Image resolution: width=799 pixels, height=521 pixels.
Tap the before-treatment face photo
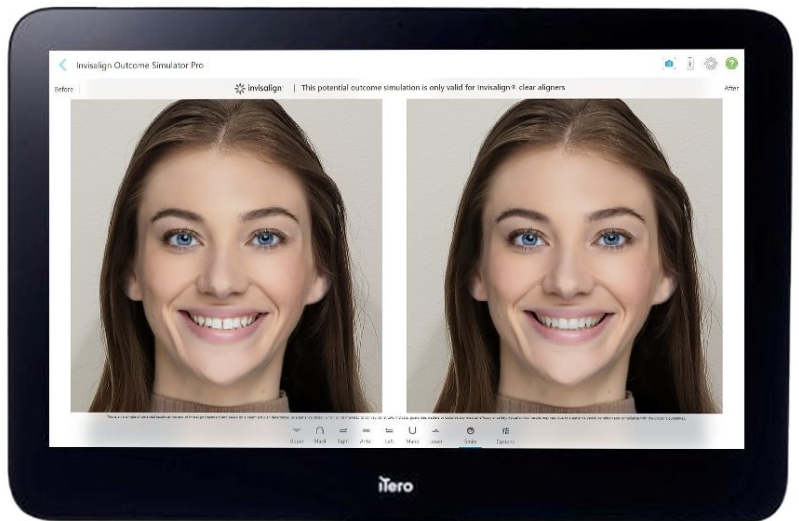click(226, 255)
